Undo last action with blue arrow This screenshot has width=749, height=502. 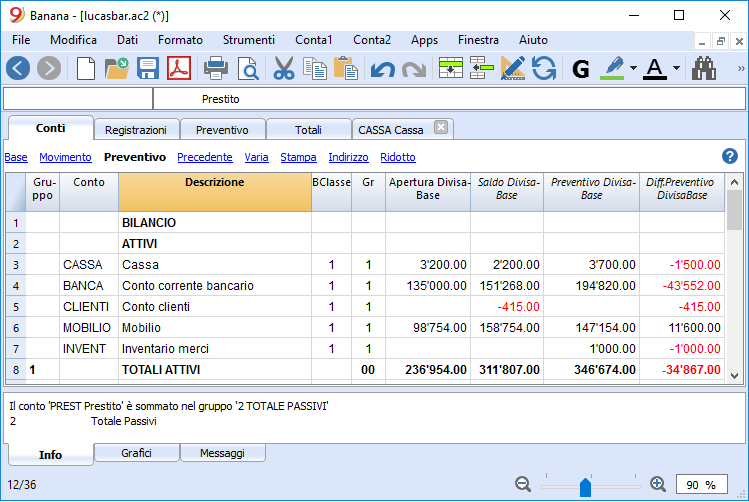click(383, 69)
